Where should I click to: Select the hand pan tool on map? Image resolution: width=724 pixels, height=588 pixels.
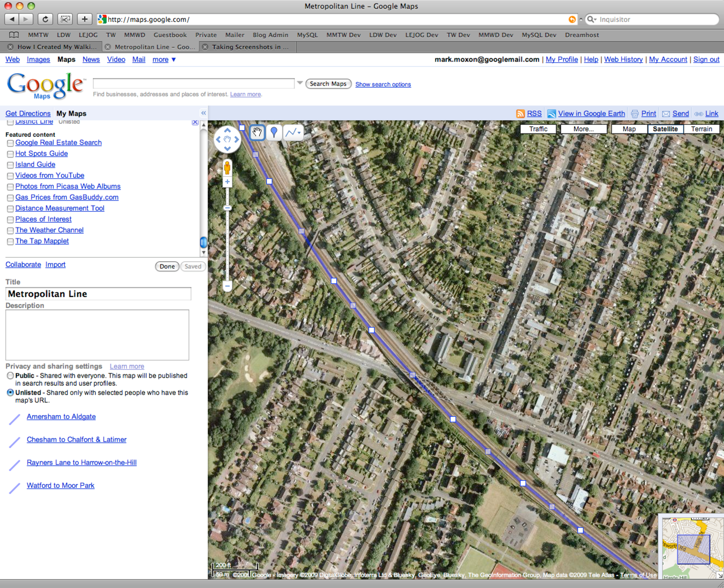tap(257, 132)
